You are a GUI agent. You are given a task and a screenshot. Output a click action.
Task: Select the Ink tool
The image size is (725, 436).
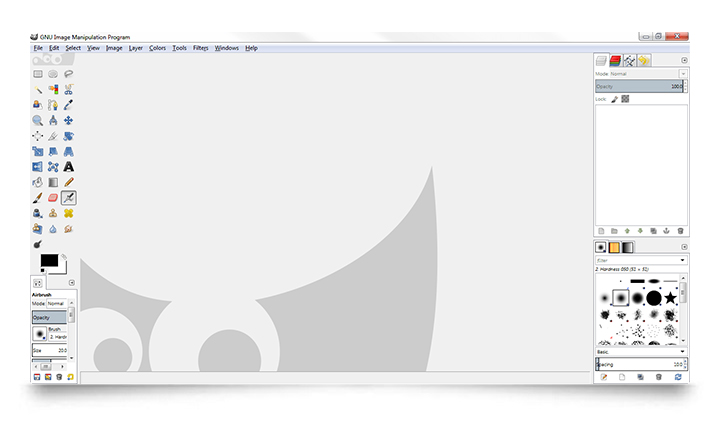38,213
